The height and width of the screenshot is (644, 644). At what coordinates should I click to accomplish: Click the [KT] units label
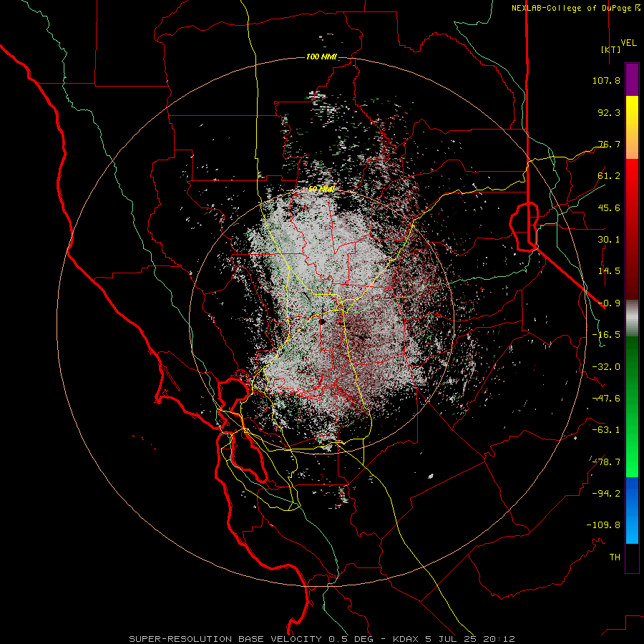pos(610,49)
